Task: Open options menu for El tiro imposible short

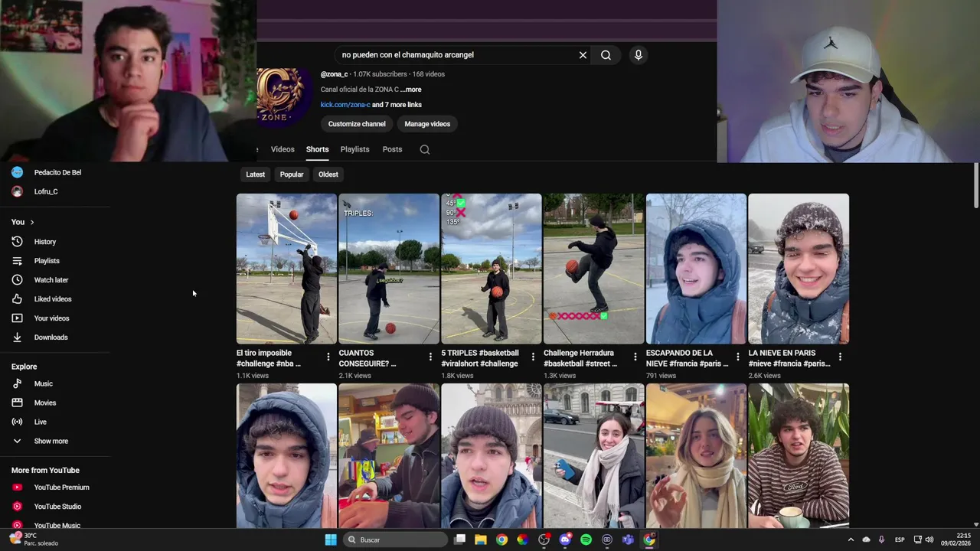Action: (328, 357)
